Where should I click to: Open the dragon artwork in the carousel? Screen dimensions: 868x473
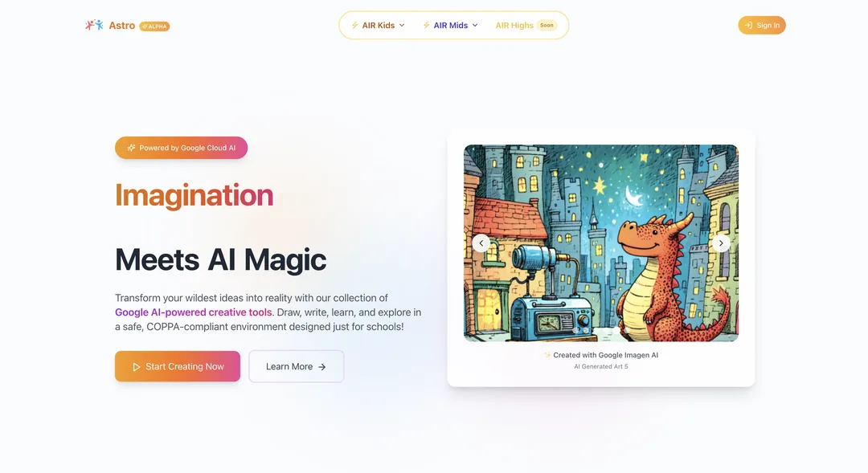point(600,243)
